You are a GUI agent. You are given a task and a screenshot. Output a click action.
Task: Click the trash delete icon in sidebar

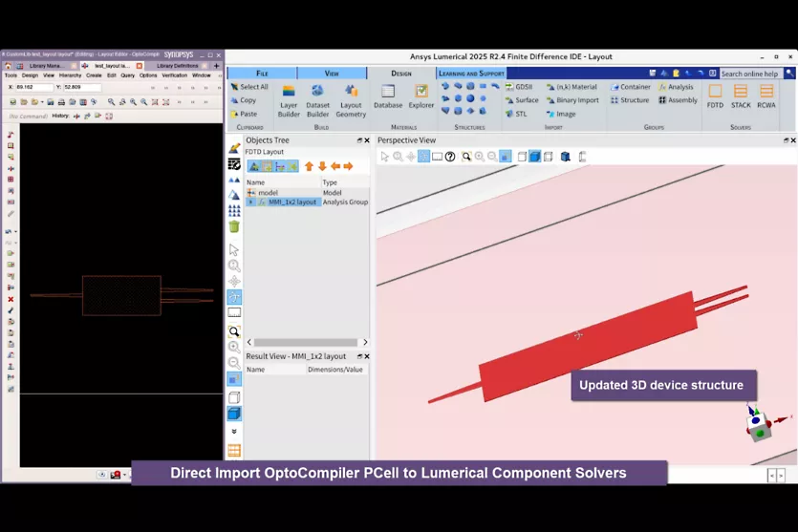pos(234,226)
